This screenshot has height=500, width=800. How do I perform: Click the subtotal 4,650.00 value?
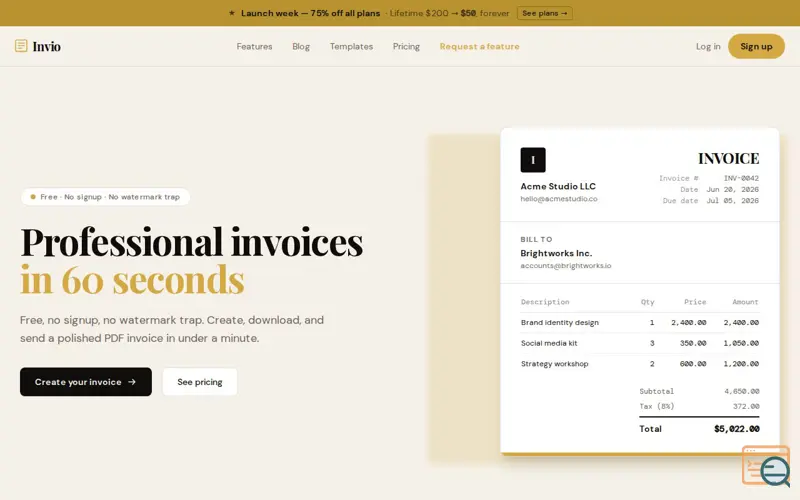(x=742, y=391)
